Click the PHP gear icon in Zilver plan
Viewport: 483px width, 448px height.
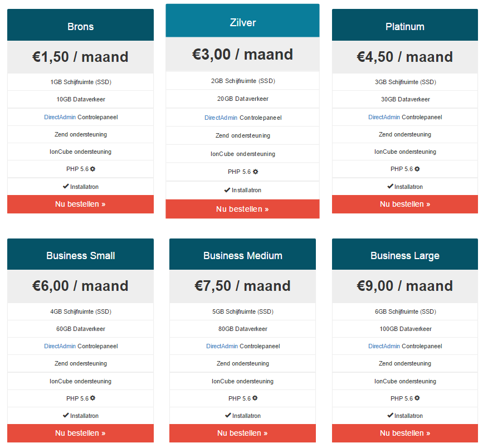(x=255, y=172)
